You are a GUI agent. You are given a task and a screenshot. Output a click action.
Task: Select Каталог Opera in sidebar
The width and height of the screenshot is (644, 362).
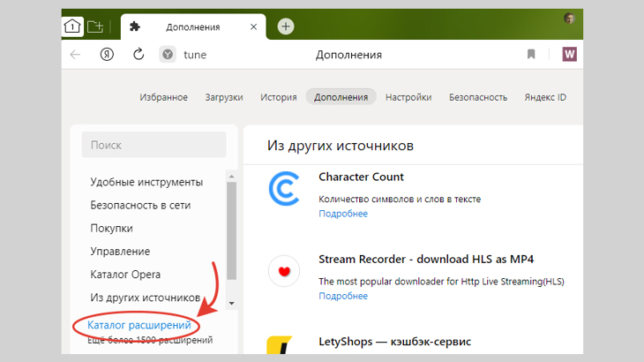point(125,275)
